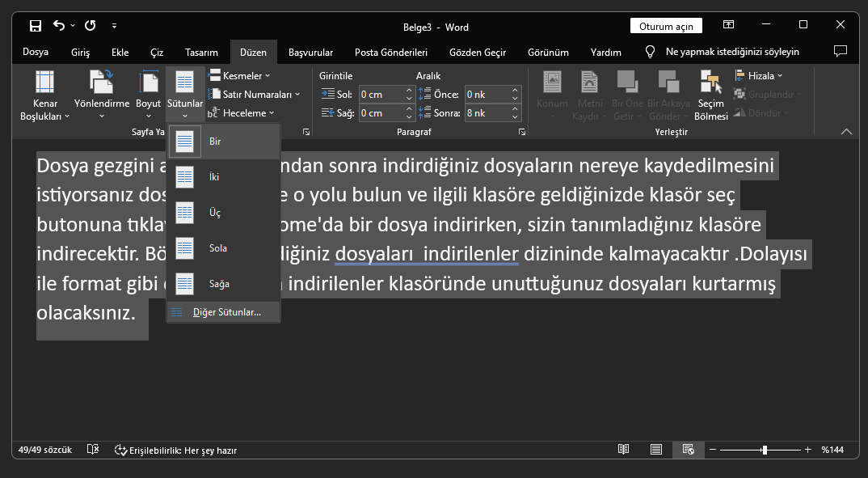Switch to Read Mode view icon
Image resolution: width=868 pixels, height=478 pixels.
[x=623, y=449]
